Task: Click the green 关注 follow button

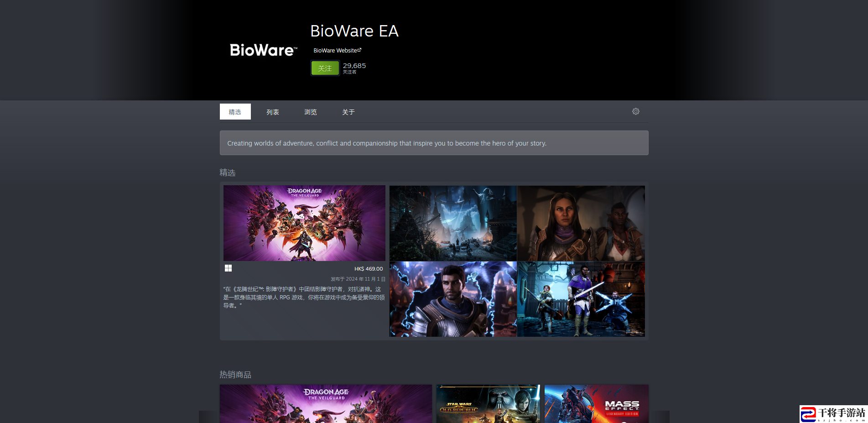Action: (x=325, y=68)
